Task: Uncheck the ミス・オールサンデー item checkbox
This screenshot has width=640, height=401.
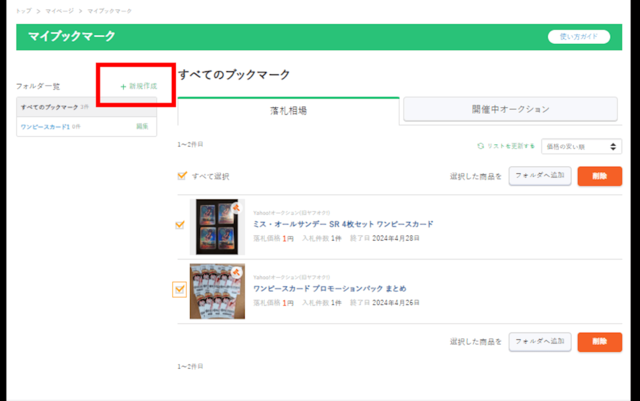Action: pos(179,225)
